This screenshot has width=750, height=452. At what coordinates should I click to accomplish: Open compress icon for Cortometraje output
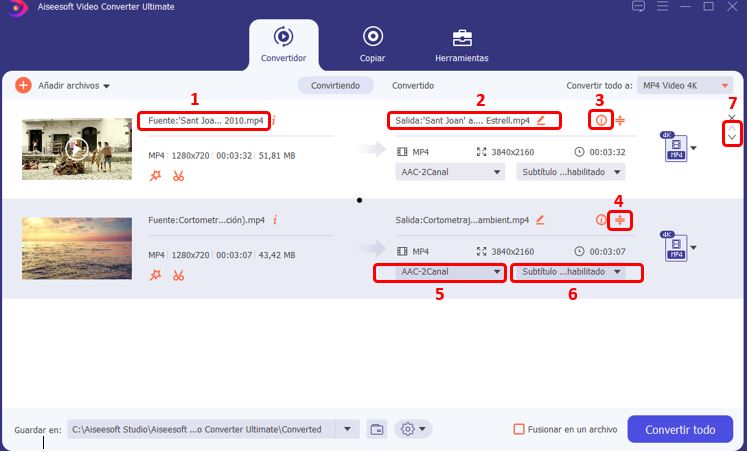620,220
